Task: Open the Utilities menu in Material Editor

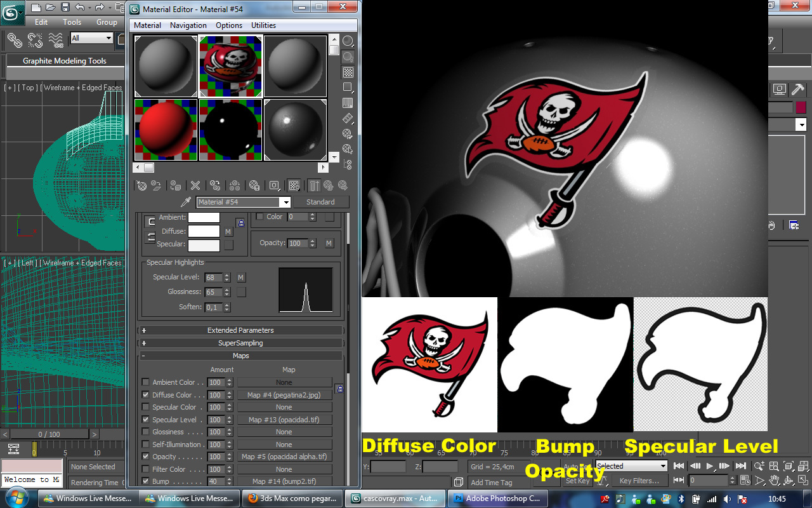Action: pyautogui.click(x=264, y=25)
